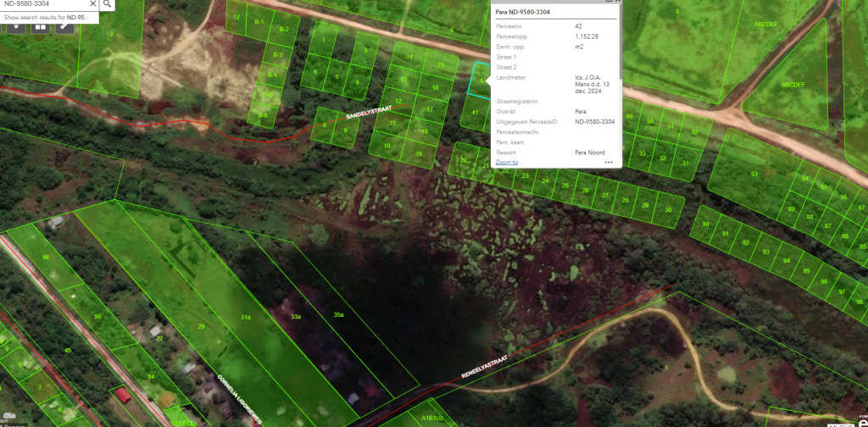
Task: Maximize the parcel info popup
Action: (607, 3)
